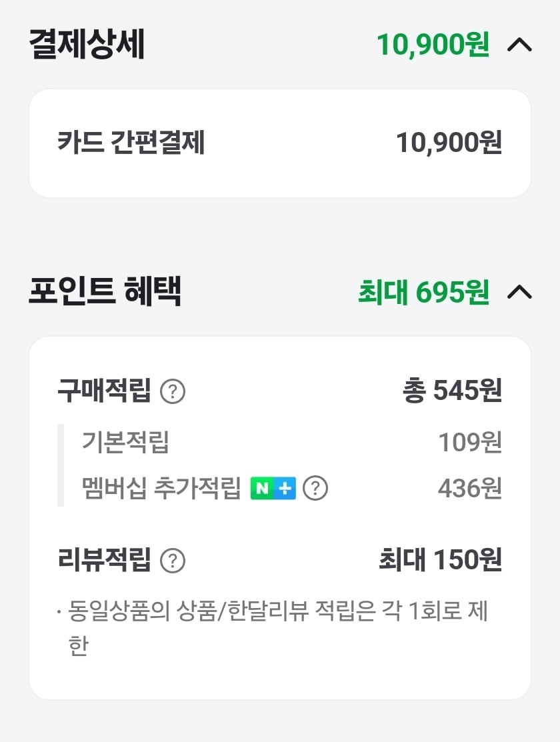Collapse the 결제상세 section chevron
Image resolution: width=560 pixels, height=742 pixels.
point(519,45)
